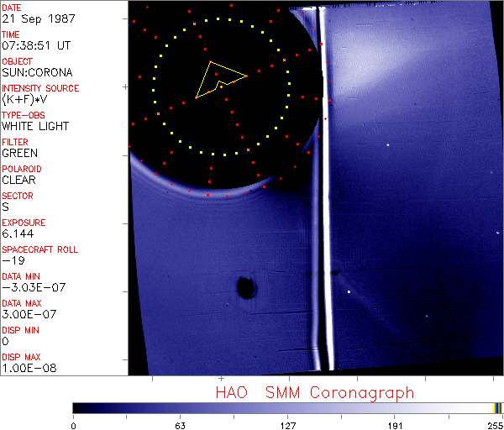Image resolution: width=504 pixels, height=430 pixels.
Task: Click the 255 label under the color bar
Action: pyautogui.click(x=495, y=426)
